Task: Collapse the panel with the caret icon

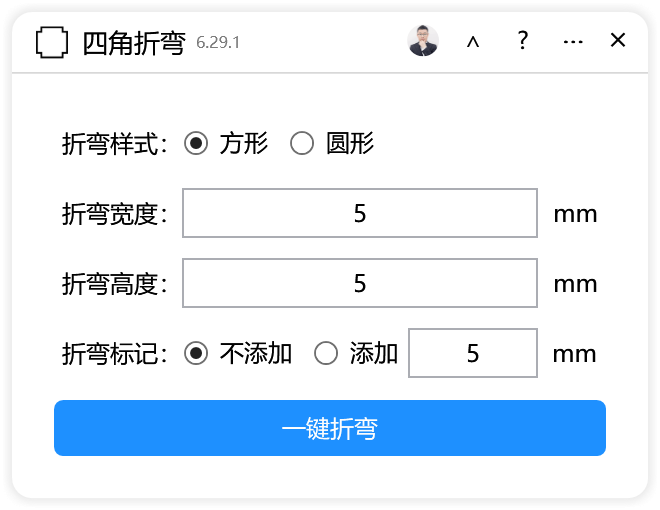Action: [473, 42]
